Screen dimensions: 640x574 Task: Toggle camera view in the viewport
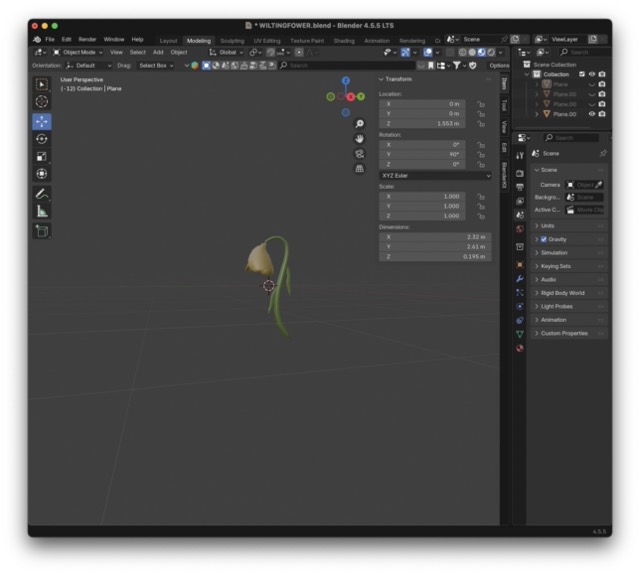[x=359, y=154]
